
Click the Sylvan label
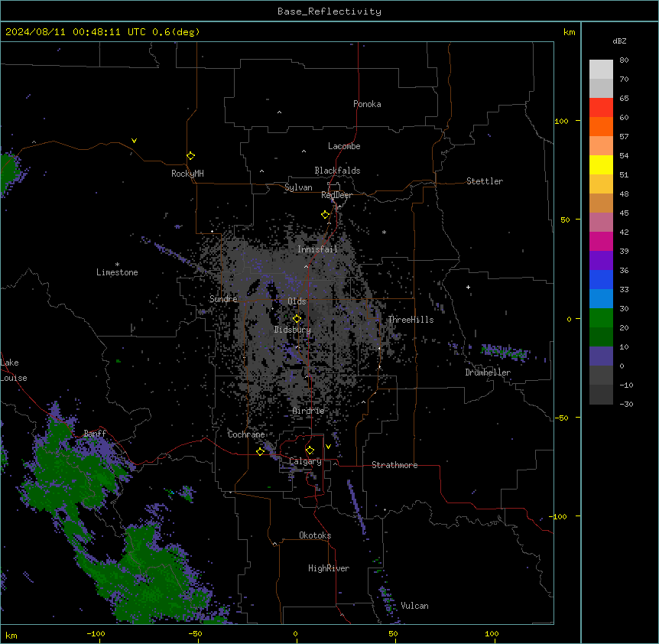coord(298,187)
